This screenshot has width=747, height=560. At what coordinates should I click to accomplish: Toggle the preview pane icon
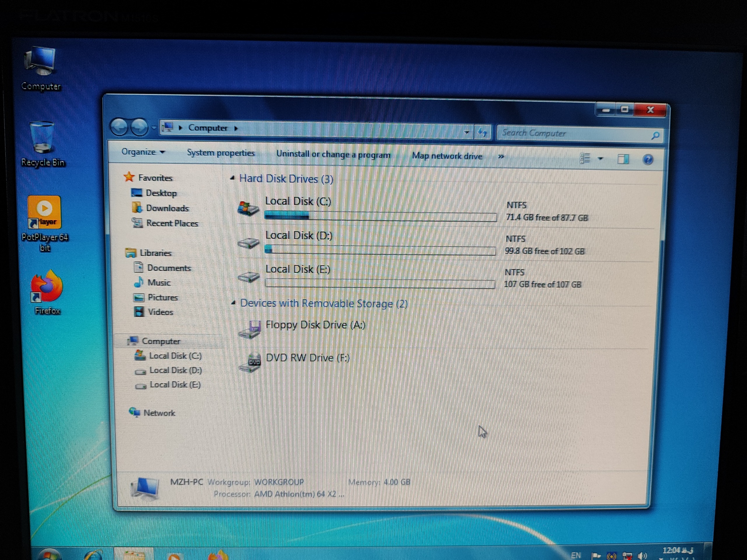tap(623, 159)
